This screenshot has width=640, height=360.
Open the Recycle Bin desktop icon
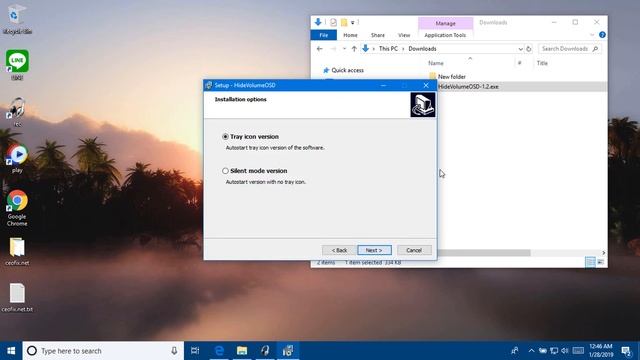coord(16,20)
